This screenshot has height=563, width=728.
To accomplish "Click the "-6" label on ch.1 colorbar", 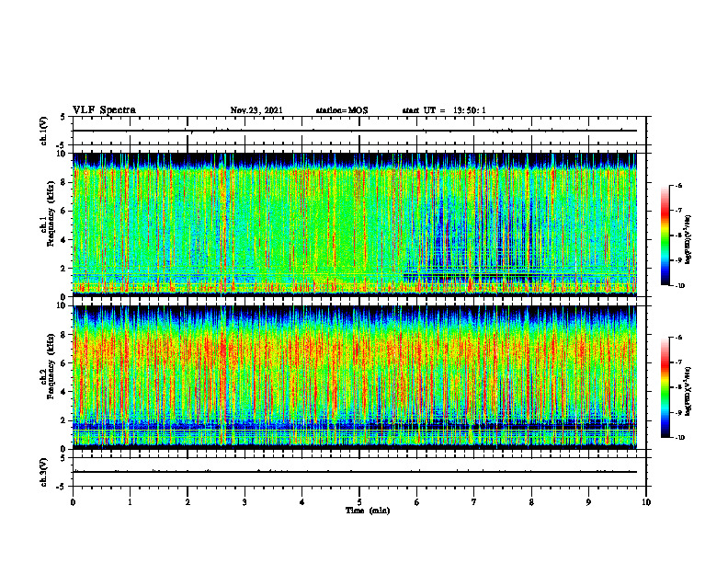I will point(678,185).
